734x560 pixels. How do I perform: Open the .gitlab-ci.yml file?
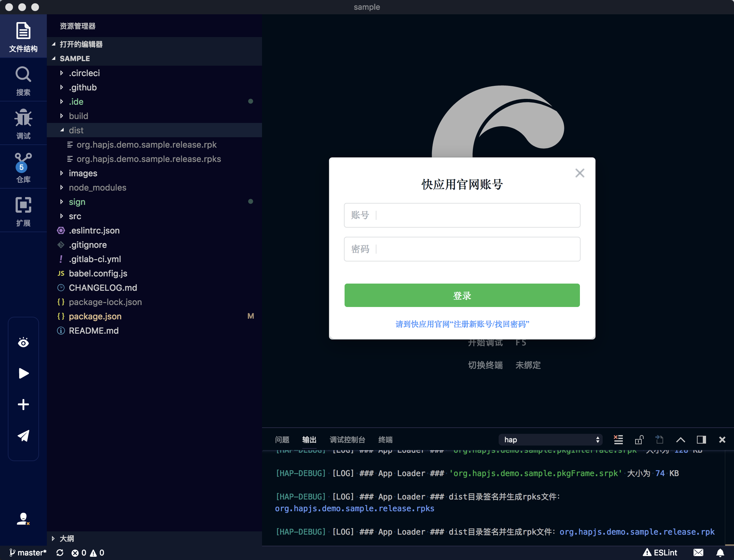[154, 259]
